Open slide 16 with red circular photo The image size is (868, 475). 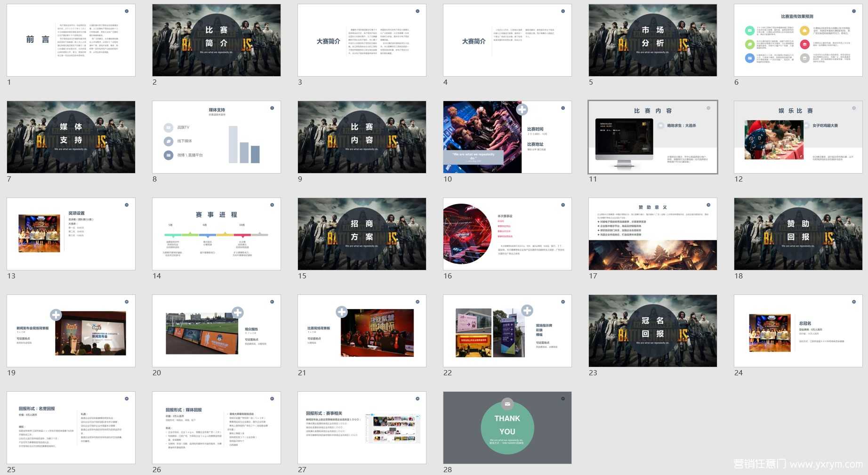(507, 234)
